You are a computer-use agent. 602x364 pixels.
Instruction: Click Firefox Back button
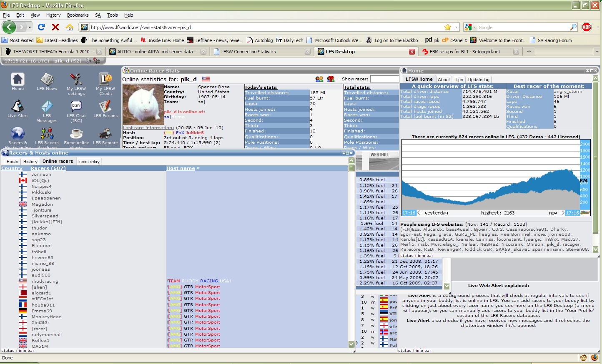pos(9,27)
